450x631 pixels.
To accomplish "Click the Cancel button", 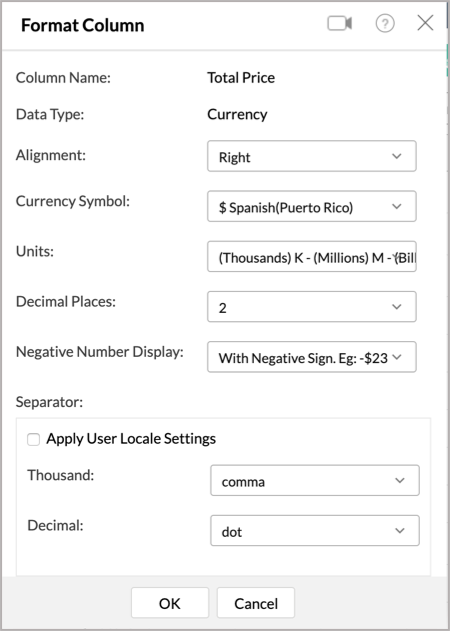I will tap(256, 602).
